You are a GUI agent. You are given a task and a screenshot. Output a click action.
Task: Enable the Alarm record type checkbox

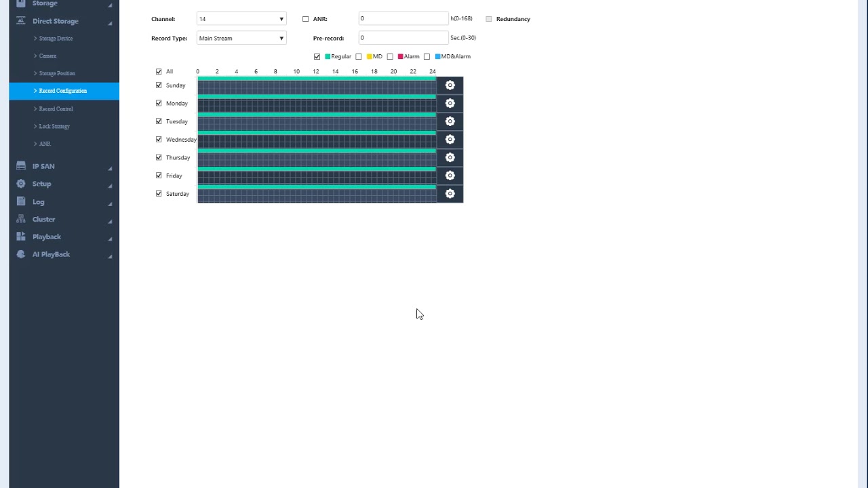390,56
